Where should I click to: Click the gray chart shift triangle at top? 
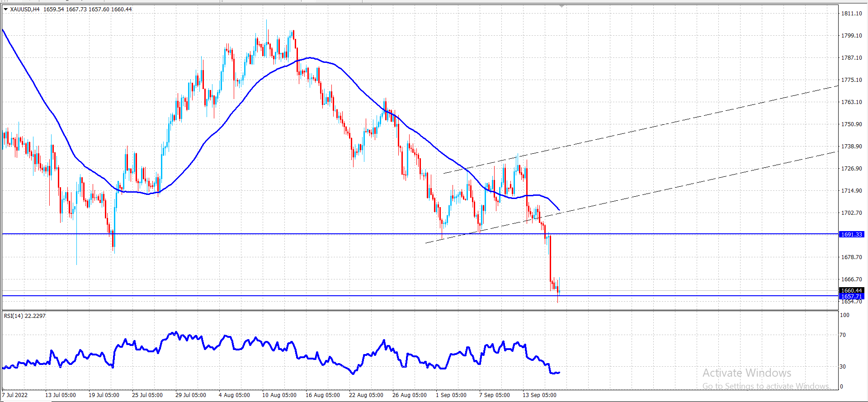pos(561,6)
